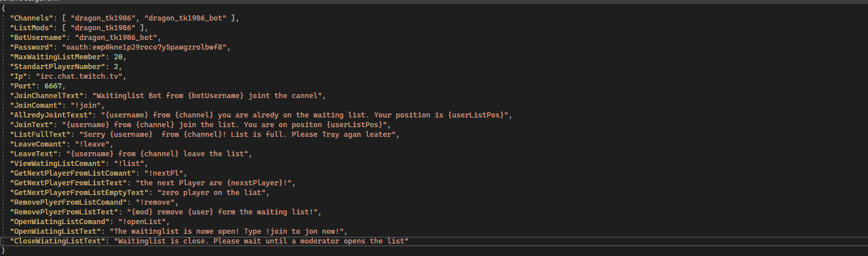Image resolution: width=868 pixels, height=256 pixels.
Task: Click the opening curly brace
Action: point(3,9)
